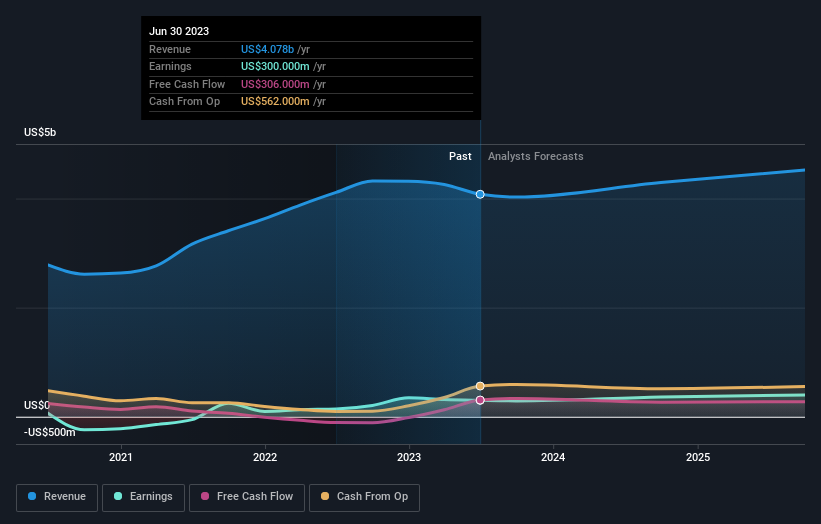Click the Earnings row label in tooltip
821x524 pixels.
click(x=170, y=66)
